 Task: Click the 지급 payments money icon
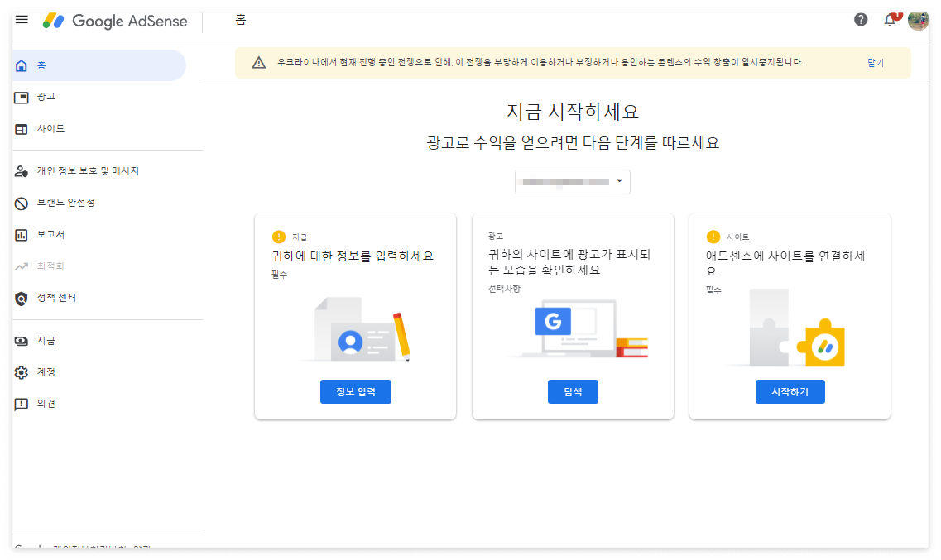[22, 341]
